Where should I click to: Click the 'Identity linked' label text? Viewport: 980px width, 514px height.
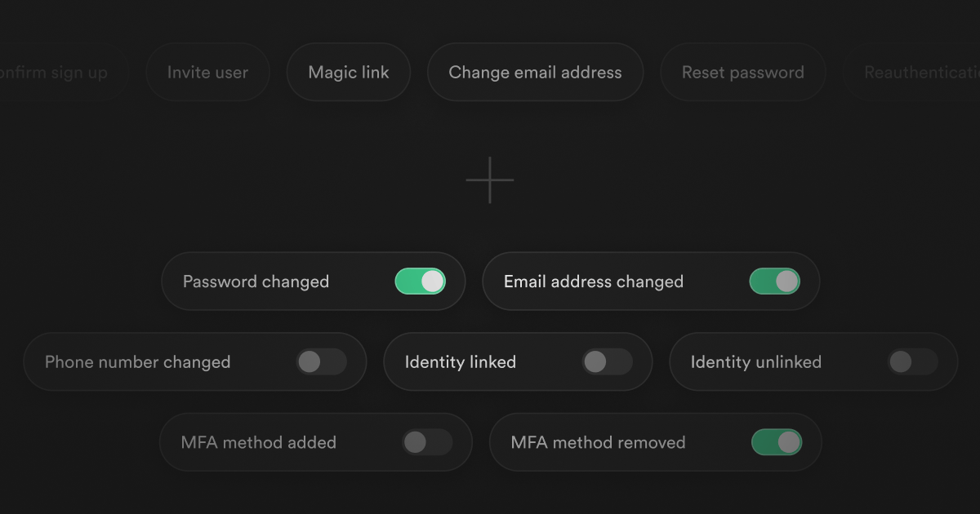460,362
